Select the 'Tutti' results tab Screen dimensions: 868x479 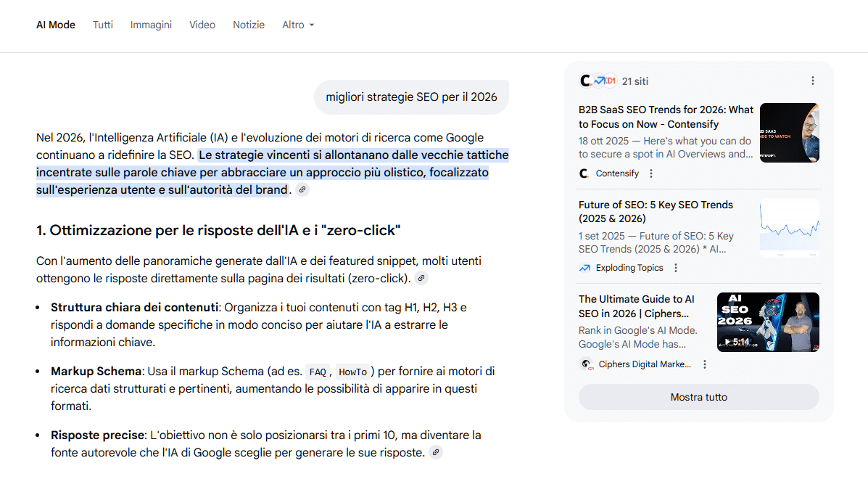[103, 25]
